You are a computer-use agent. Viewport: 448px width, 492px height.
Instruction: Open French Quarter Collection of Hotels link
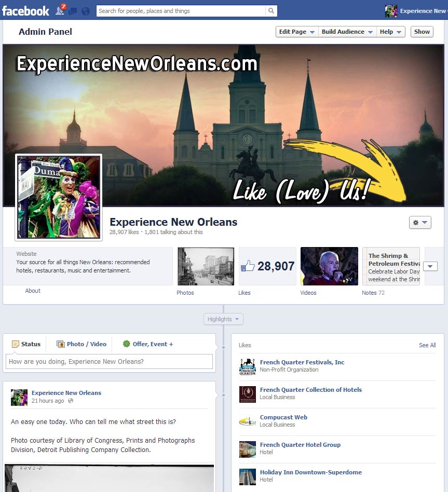point(311,390)
